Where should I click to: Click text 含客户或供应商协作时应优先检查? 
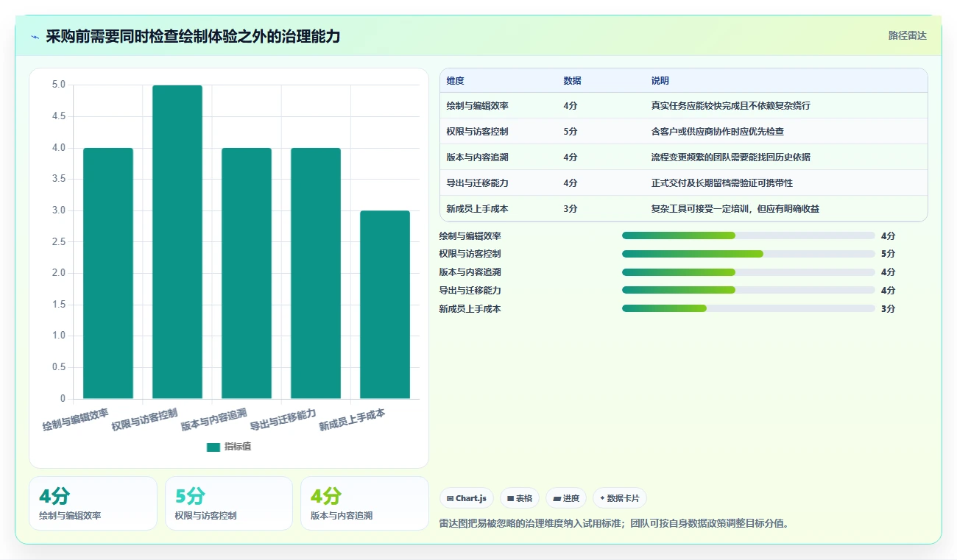tap(718, 132)
